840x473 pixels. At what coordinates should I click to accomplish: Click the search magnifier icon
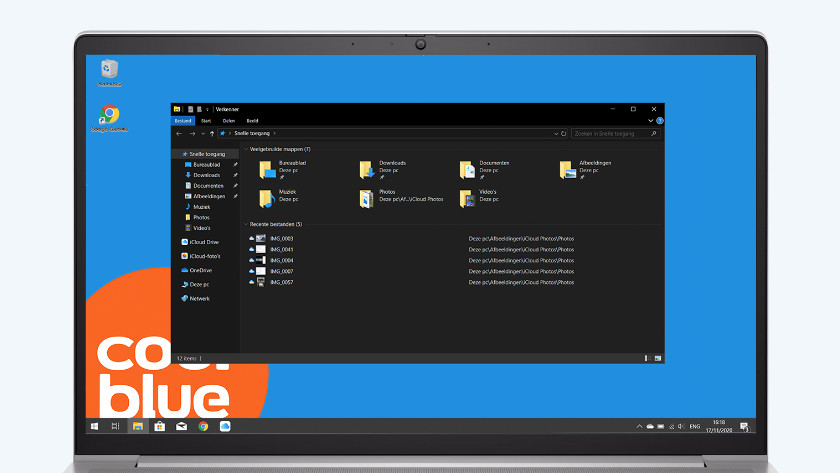[x=654, y=133]
